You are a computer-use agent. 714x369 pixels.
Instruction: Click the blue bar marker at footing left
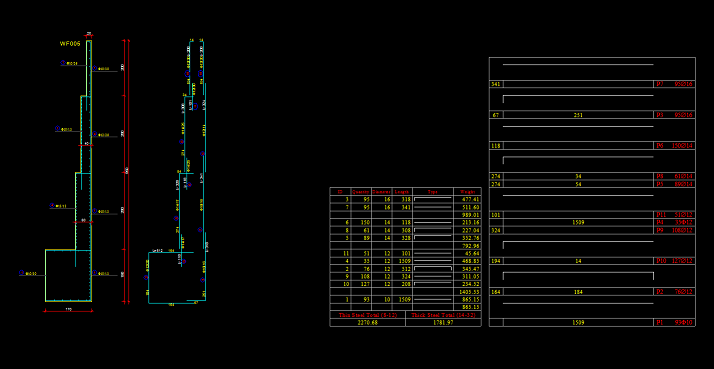tap(21, 272)
